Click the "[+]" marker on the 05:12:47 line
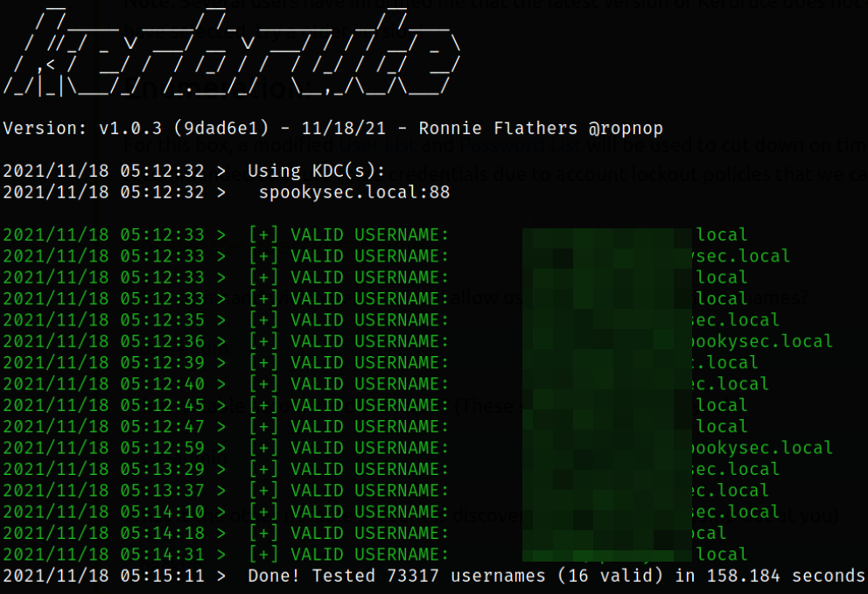The height and width of the screenshot is (594, 868). [x=263, y=427]
